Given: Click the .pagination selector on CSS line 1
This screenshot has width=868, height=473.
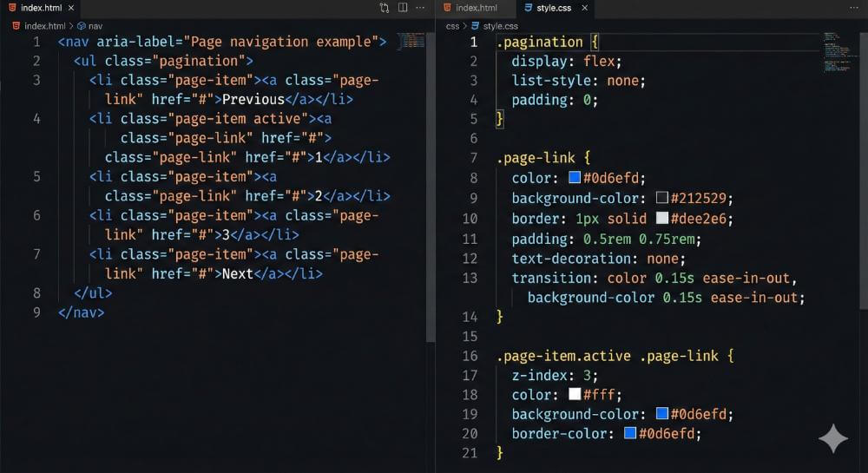Looking at the screenshot, I should point(540,42).
